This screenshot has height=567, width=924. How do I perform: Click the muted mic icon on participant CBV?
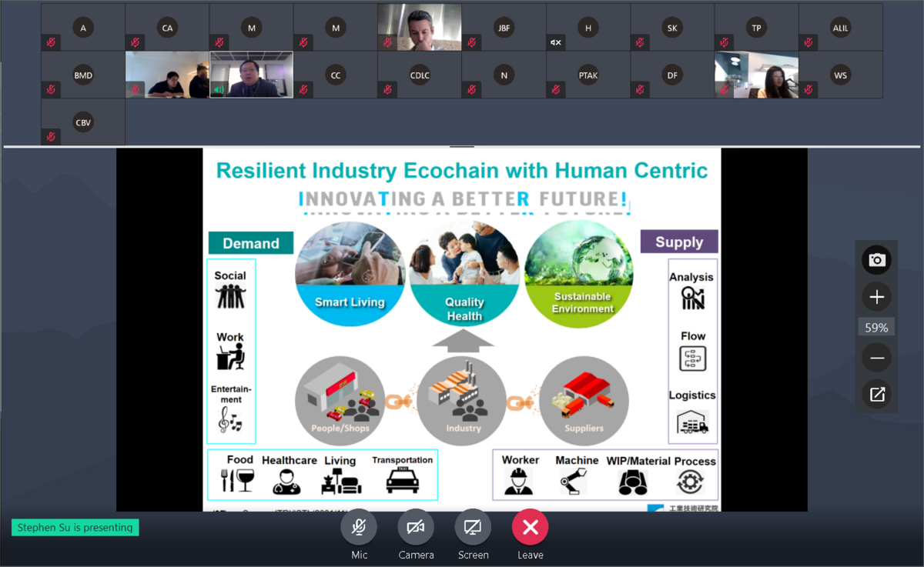(51, 137)
